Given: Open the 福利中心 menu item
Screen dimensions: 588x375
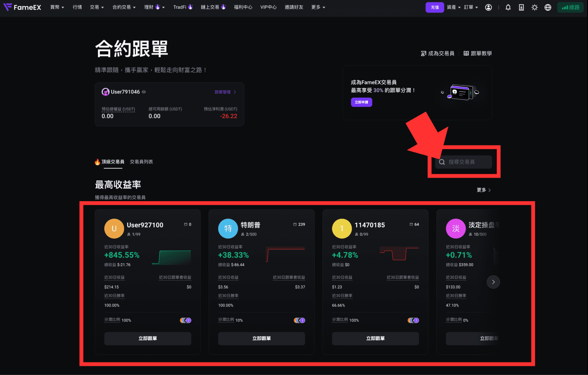Looking at the screenshot, I should pyautogui.click(x=243, y=7).
